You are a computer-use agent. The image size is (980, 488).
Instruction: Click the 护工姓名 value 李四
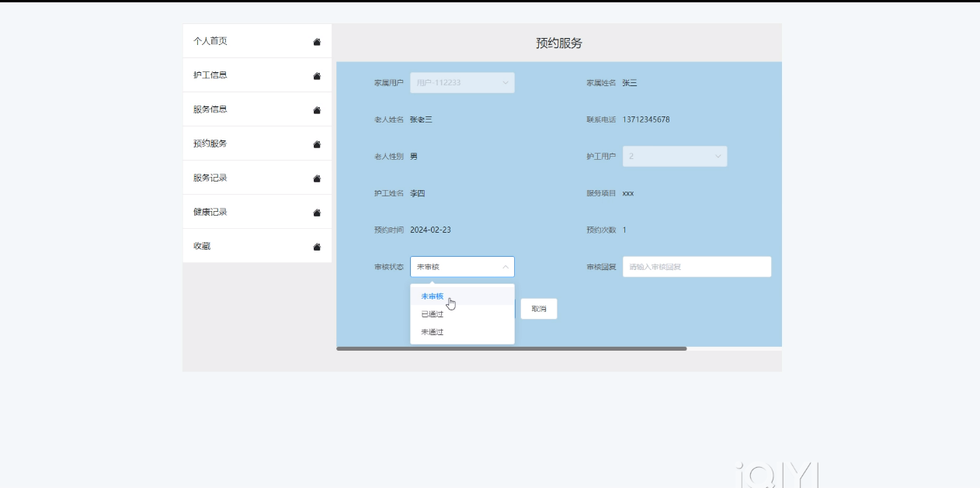click(x=418, y=193)
